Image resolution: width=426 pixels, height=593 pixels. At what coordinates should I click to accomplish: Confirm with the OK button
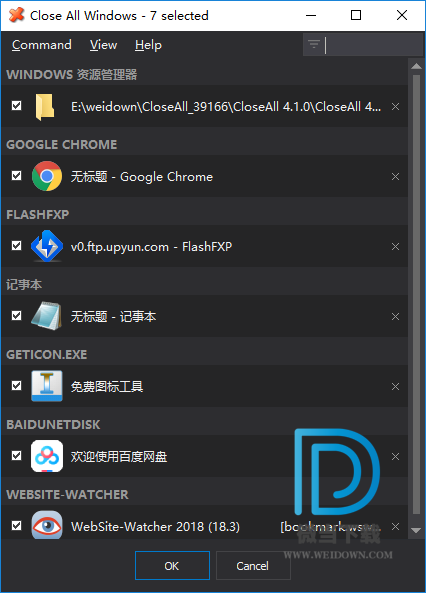click(172, 566)
